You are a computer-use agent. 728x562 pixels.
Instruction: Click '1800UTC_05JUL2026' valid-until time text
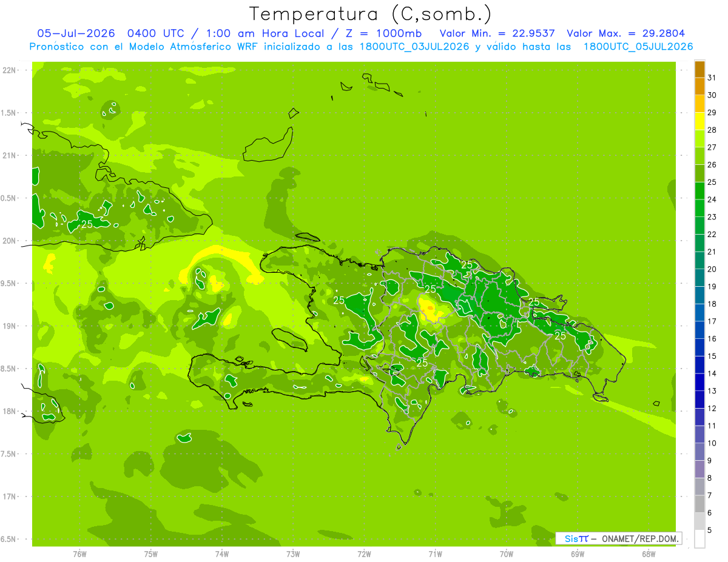click(638, 47)
